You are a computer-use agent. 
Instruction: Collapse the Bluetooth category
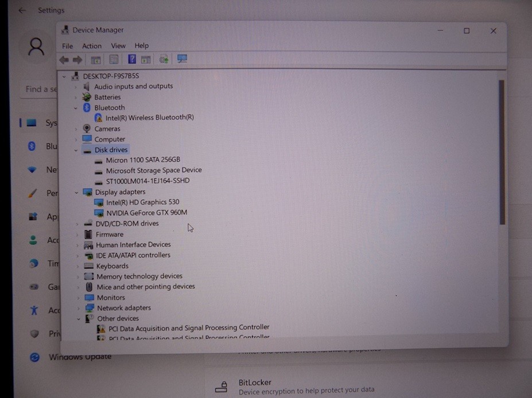76,108
